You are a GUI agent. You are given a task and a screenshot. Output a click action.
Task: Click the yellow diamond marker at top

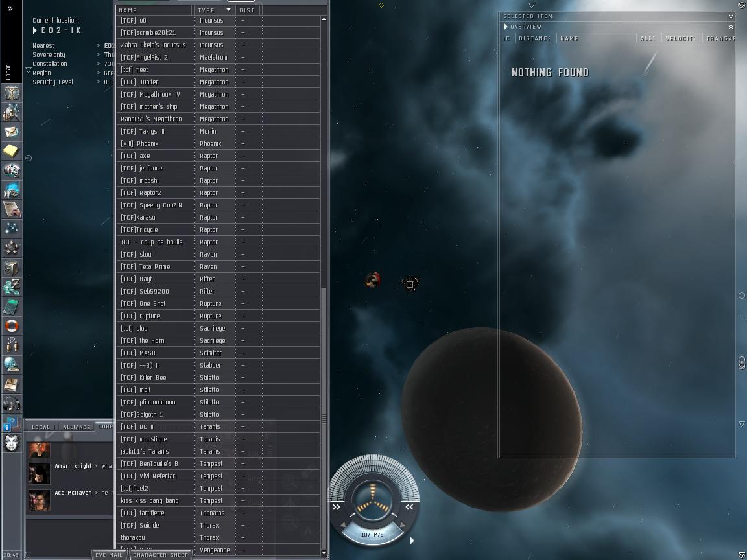tap(381, 5)
